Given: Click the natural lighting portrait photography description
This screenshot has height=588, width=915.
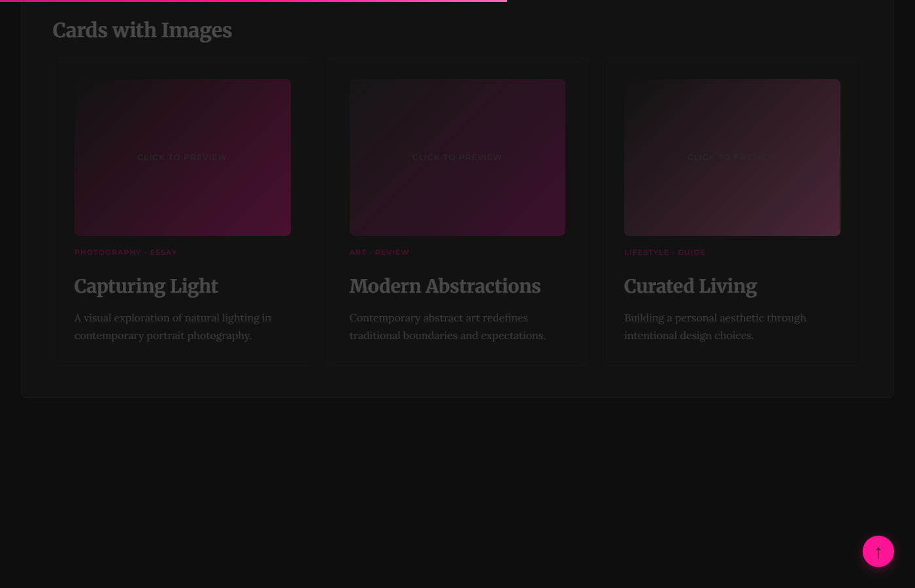Looking at the screenshot, I should point(173,327).
